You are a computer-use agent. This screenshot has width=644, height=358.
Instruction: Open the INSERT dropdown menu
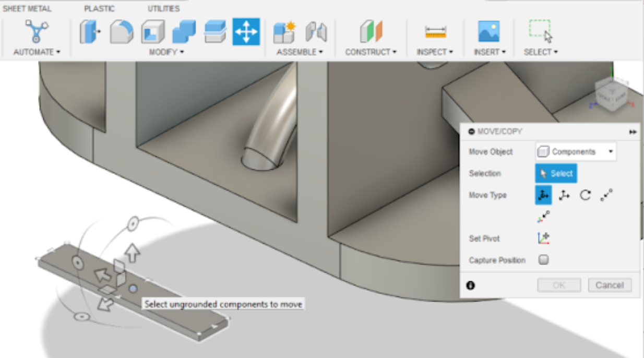[490, 52]
